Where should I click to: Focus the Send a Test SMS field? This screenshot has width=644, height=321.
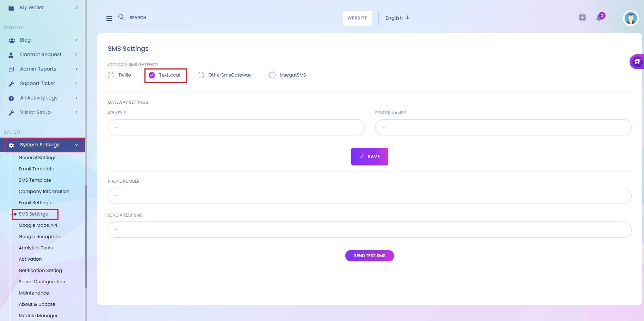370,230
